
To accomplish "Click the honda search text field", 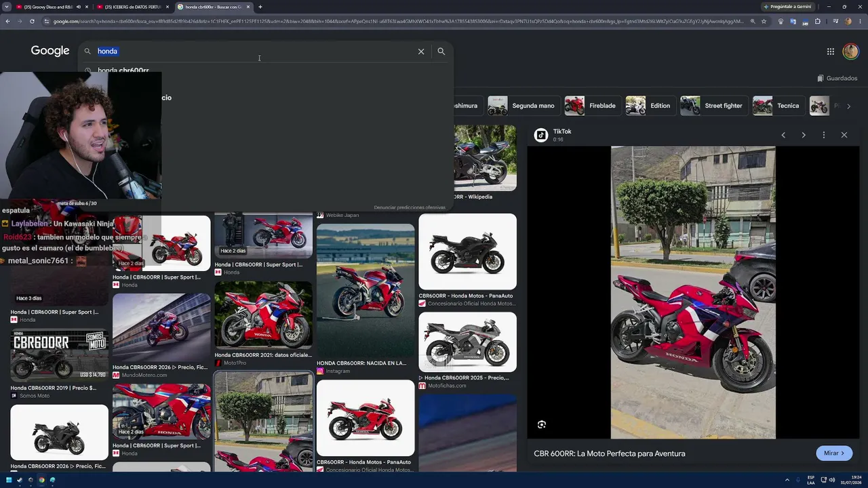I will (x=254, y=52).
